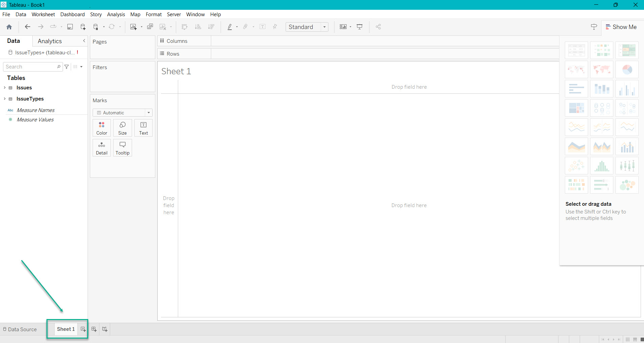Collapse the Data pane with the chevron
This screenshot has width=644, height=343.
(84, 41)
